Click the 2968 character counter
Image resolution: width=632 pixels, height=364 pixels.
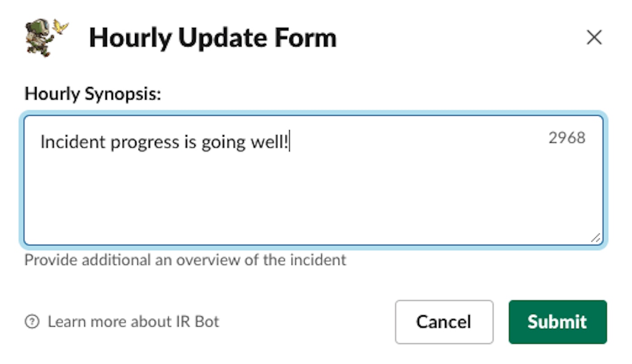click(x=567, y=138)
